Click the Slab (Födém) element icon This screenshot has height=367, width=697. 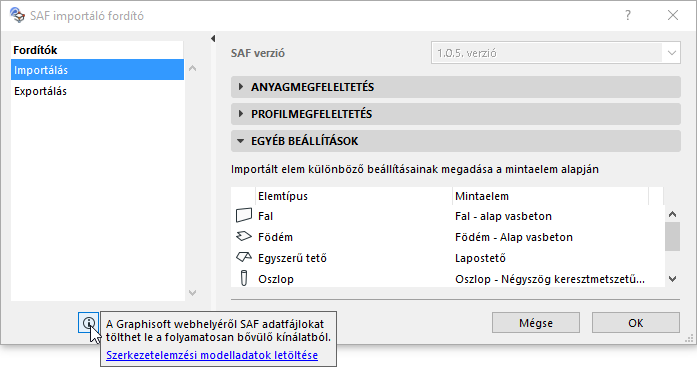244,236
